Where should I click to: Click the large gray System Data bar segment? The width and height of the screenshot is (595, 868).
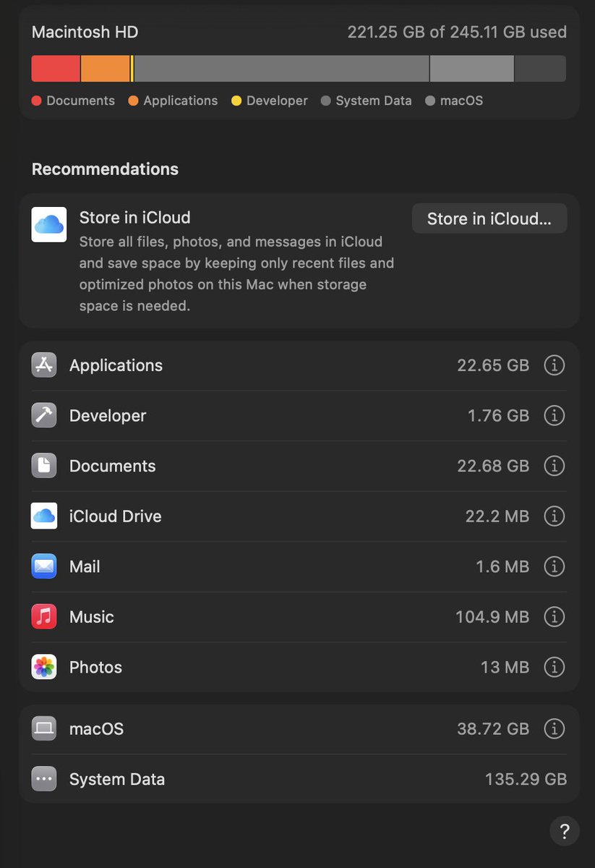pos(282,69)
